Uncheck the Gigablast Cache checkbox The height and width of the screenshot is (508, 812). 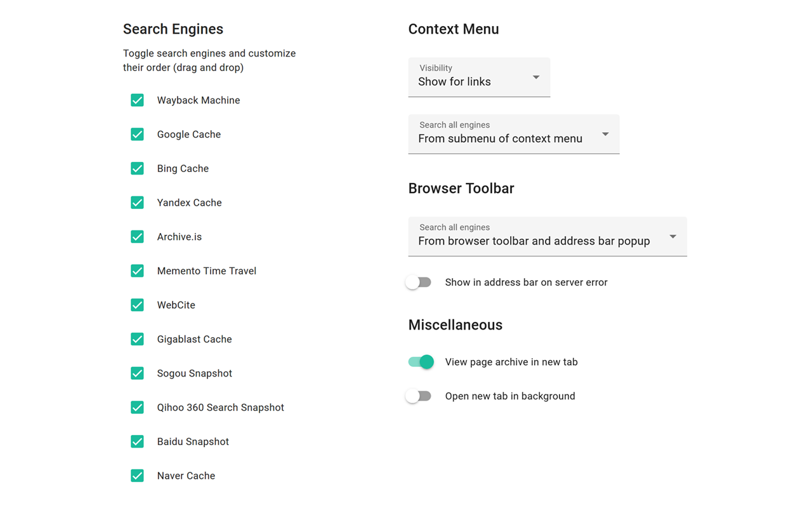pos(137,339)
